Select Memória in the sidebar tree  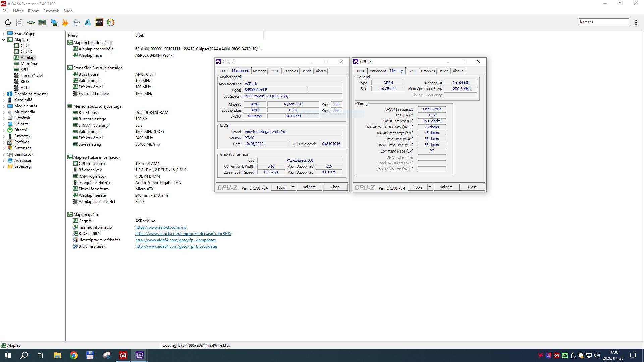pyautogui.click(x=29, y=64)
